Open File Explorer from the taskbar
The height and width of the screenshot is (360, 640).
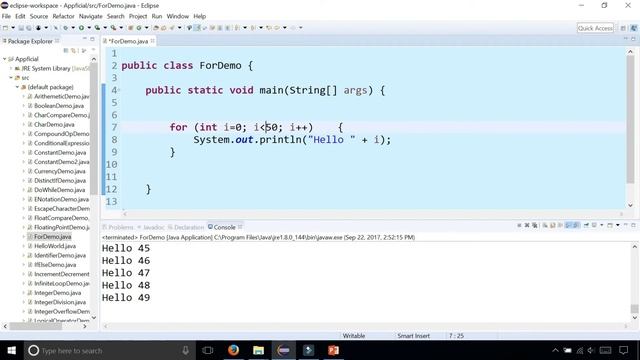(x=258, y=350)
